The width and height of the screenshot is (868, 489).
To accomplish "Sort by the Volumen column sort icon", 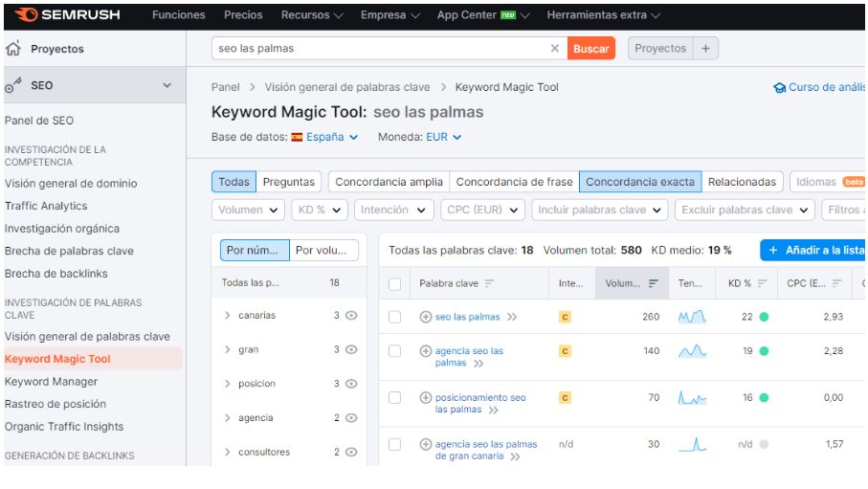I will point(654,283).
